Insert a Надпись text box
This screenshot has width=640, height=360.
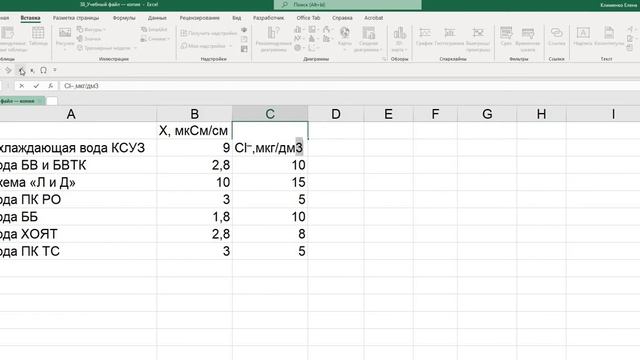(583, 36)
